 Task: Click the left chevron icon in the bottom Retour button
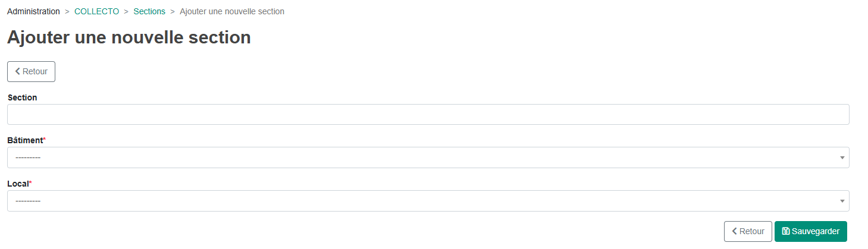[x=735, y=231]
